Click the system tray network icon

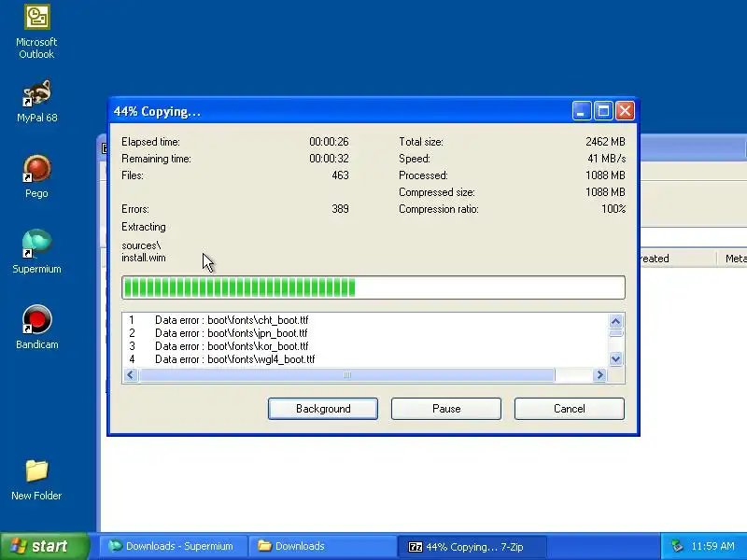[x=676, y=546]
